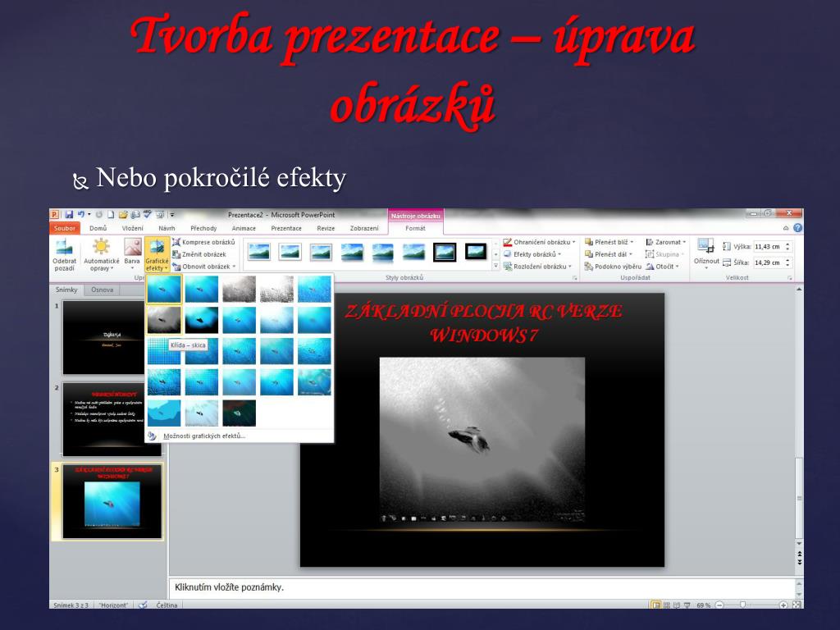This screenshot has width=840, height=630.
Task: Open the Help question mark icon
Action: click(x=797, y=228)
